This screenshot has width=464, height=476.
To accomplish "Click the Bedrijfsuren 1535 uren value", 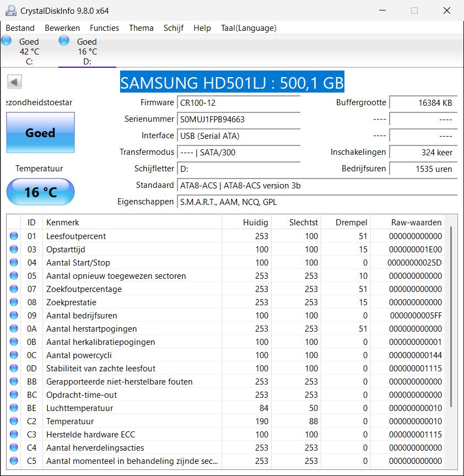I will pos(423,169).
